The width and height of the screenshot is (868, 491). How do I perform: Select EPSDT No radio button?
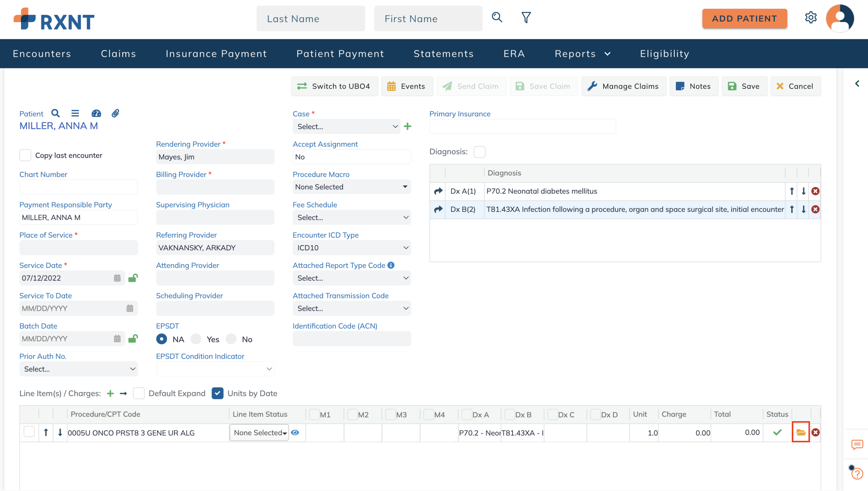pyautogui.click(x=231, y=339)
